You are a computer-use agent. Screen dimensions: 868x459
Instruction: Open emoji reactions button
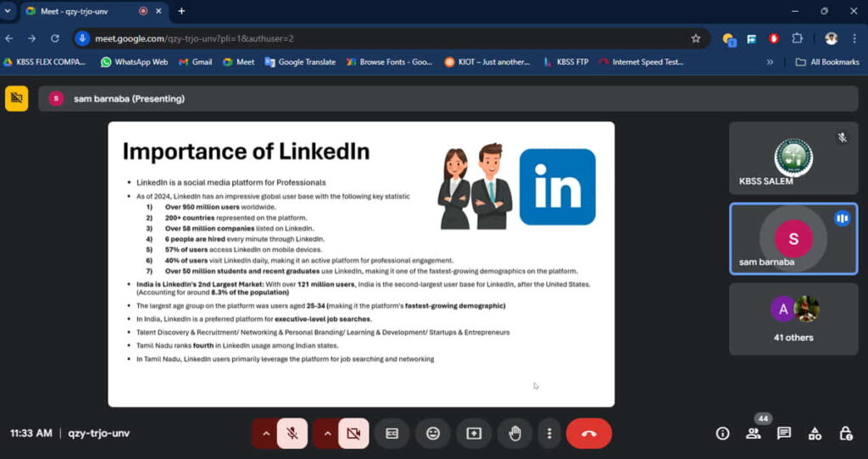[x=433, y=434]
